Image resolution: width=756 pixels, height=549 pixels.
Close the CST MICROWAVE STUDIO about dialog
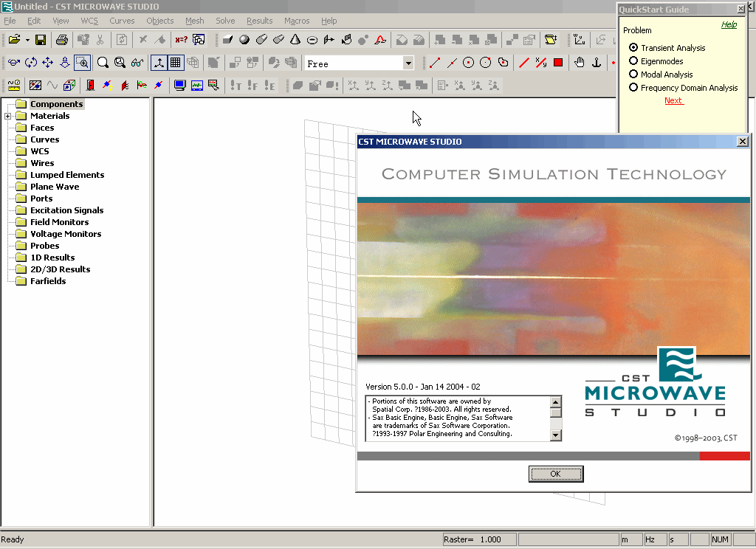pos(743,141)
